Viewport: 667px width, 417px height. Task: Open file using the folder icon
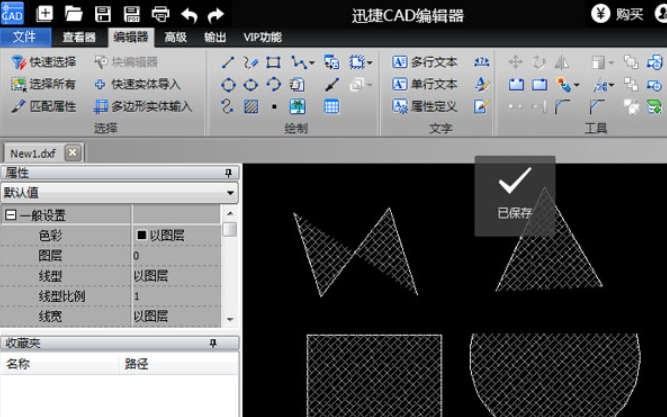click(74, 14)
